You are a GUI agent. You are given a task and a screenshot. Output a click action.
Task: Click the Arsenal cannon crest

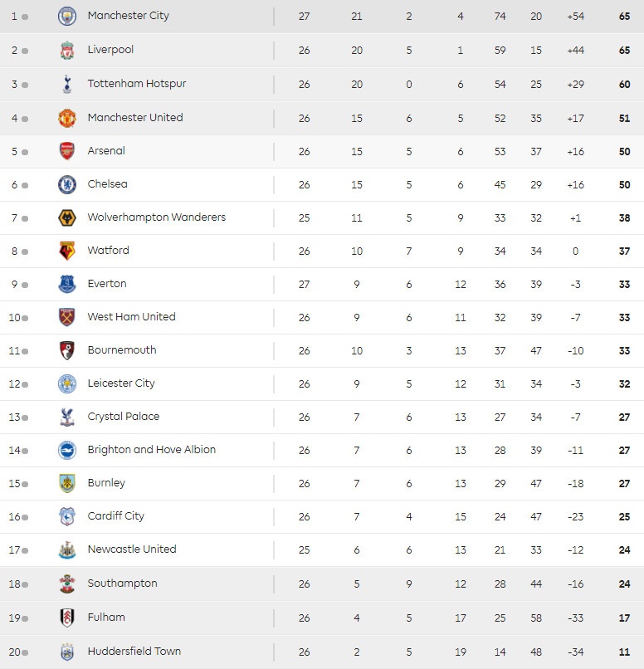pos(67,151)
